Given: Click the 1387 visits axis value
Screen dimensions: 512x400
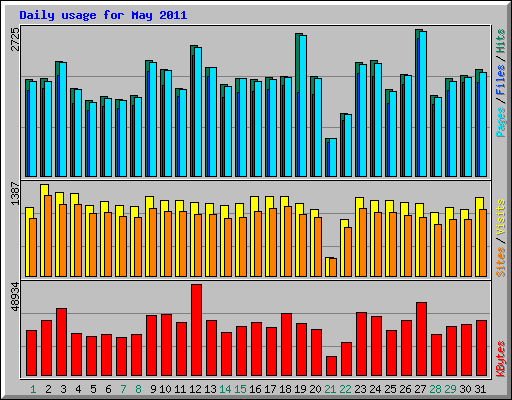Looking at the screenshot, I should (15, 193).
